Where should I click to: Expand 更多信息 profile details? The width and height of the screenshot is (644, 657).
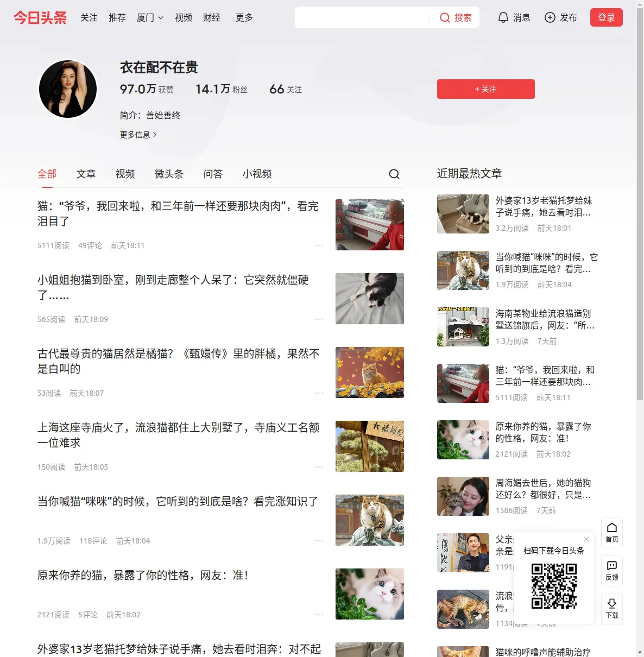(x=138, y=135)
